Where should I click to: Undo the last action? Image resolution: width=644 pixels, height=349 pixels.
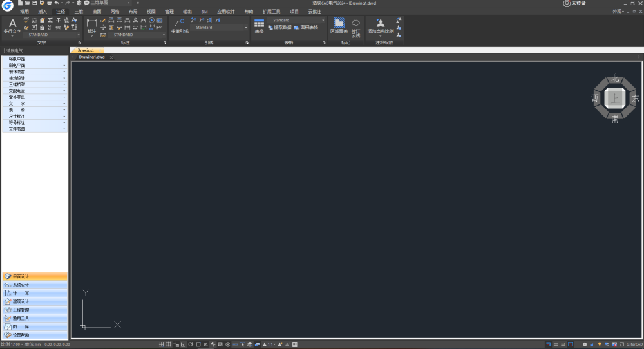[57, 3]
